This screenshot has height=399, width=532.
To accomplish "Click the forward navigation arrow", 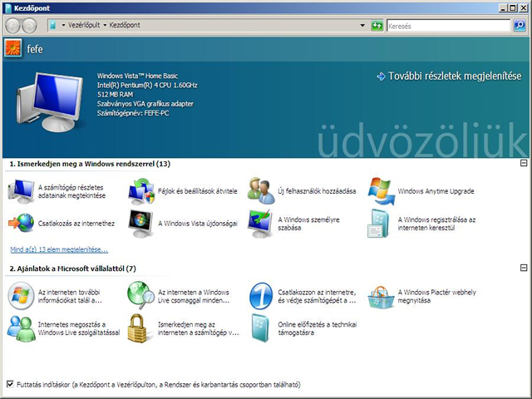I will 30,26.
